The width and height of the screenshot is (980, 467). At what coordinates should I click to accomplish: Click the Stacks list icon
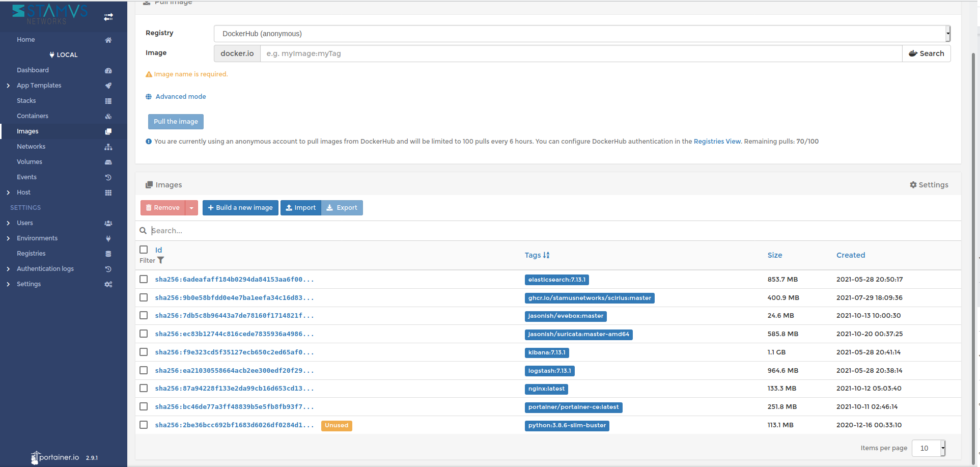(108, 101)
